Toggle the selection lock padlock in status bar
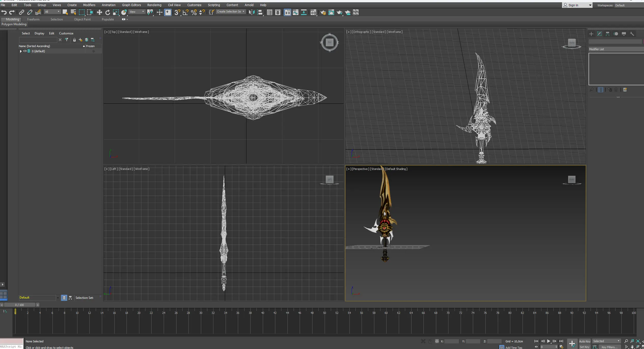Screen dimensions: 644x349 (430, 341)
